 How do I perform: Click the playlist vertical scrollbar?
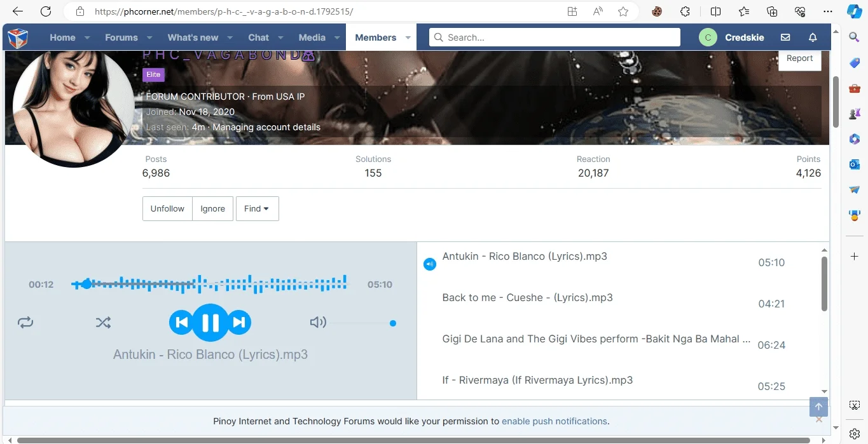point(824,284)
